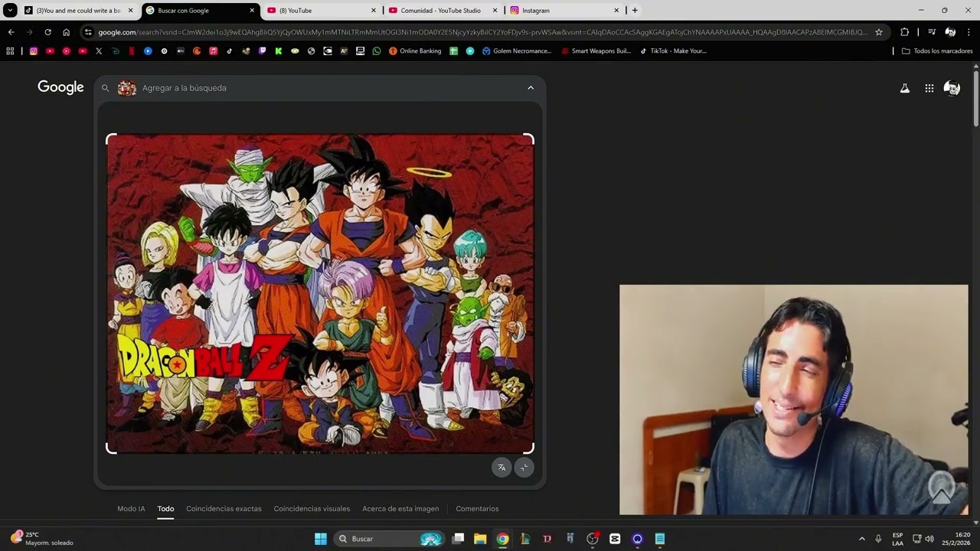Open the Online Banking bookmark

pyautogui.click(x=415, y=51)
